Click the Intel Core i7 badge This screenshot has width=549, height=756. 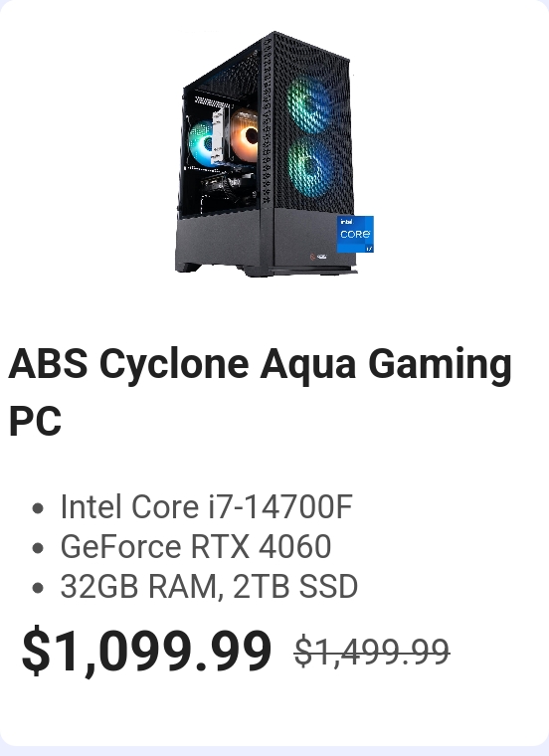tap(355, 234)
